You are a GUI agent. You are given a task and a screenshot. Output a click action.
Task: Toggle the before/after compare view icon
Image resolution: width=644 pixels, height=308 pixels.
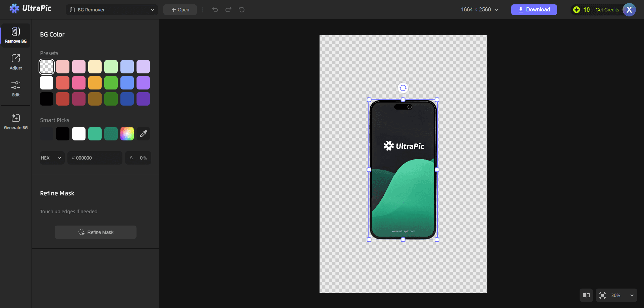(586, 295)
